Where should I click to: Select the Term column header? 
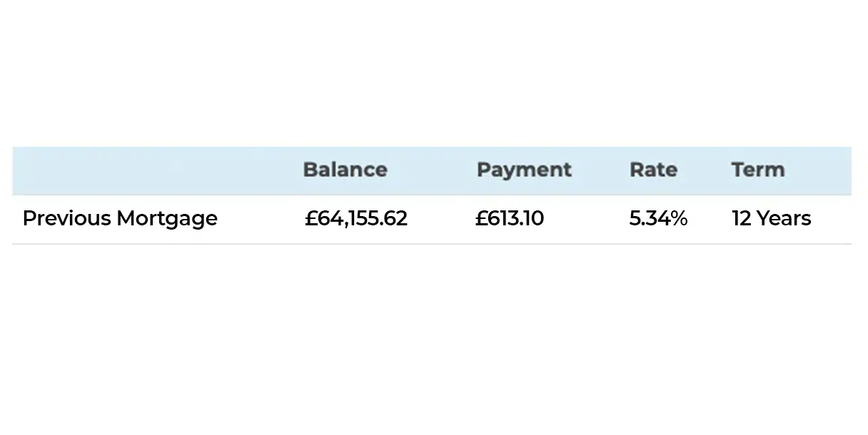pyautogui.click(x=757, y=170)
